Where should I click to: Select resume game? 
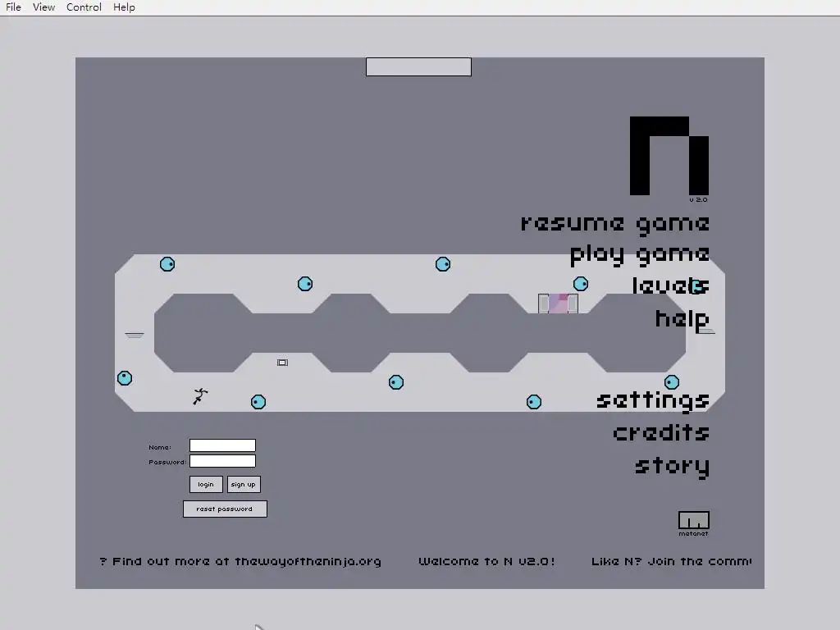[x=615, y=224]
